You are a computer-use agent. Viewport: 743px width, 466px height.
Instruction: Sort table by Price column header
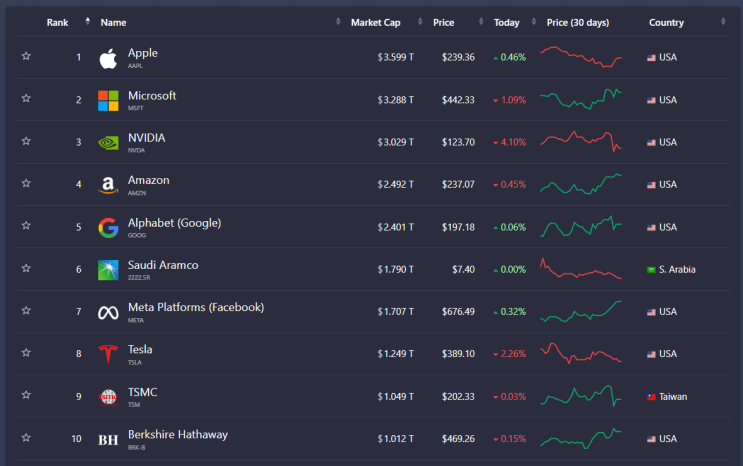(444, 22)
